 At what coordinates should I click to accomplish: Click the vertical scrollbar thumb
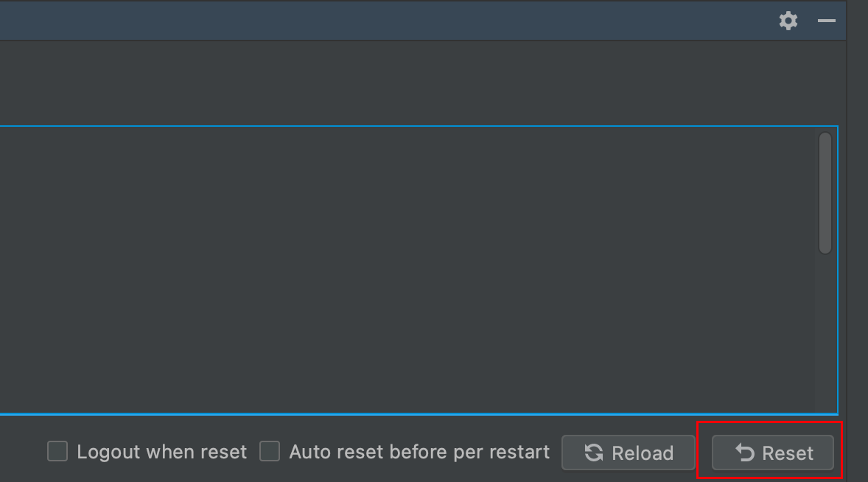click(825, 193)
